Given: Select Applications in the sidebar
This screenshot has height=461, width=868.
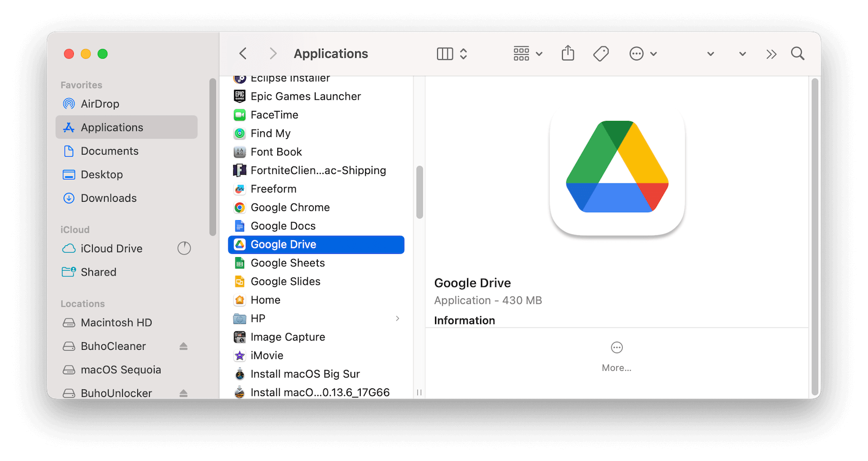Looking at the screenshot, I should (126, 127).
